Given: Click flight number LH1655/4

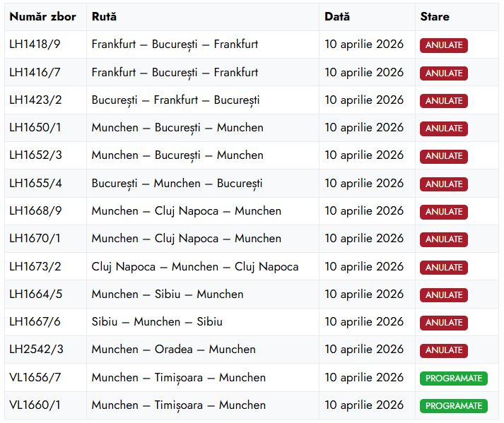Looking at the screenshot, I should [x=35, y=184].
